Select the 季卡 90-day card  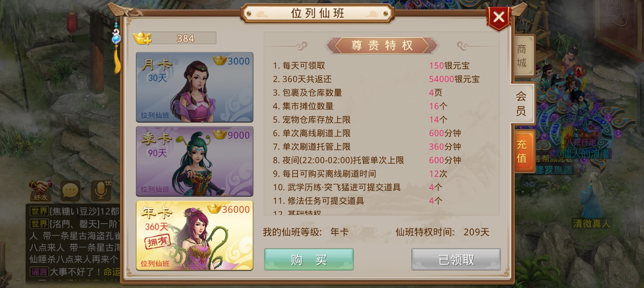[195, 161]
